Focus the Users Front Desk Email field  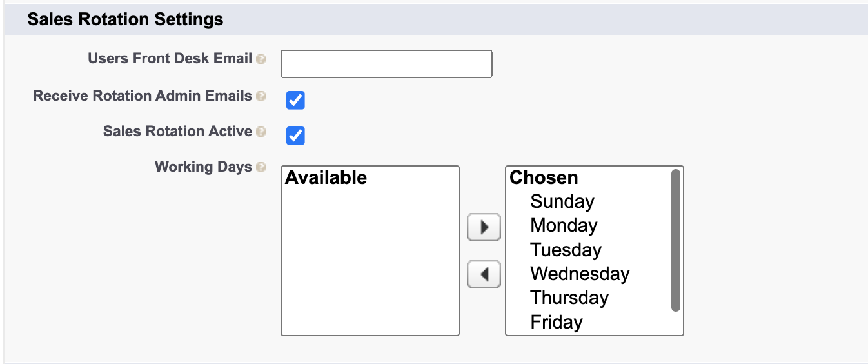pos(386,64)
